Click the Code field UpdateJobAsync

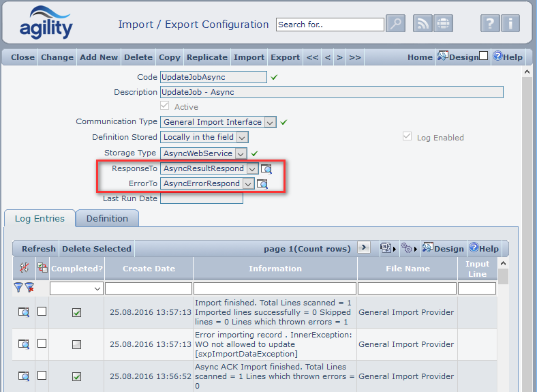(x=213, y=77)
